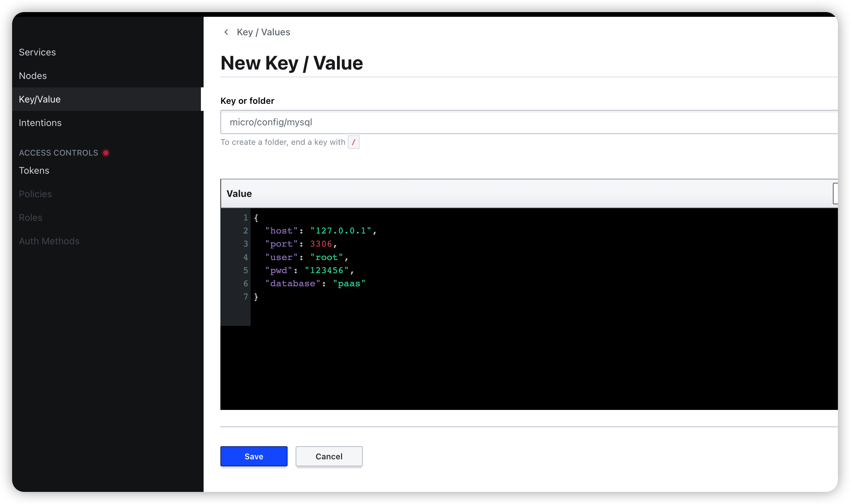Click the Cancel button
The image size is (850, 504).
(x=329, y=456)
